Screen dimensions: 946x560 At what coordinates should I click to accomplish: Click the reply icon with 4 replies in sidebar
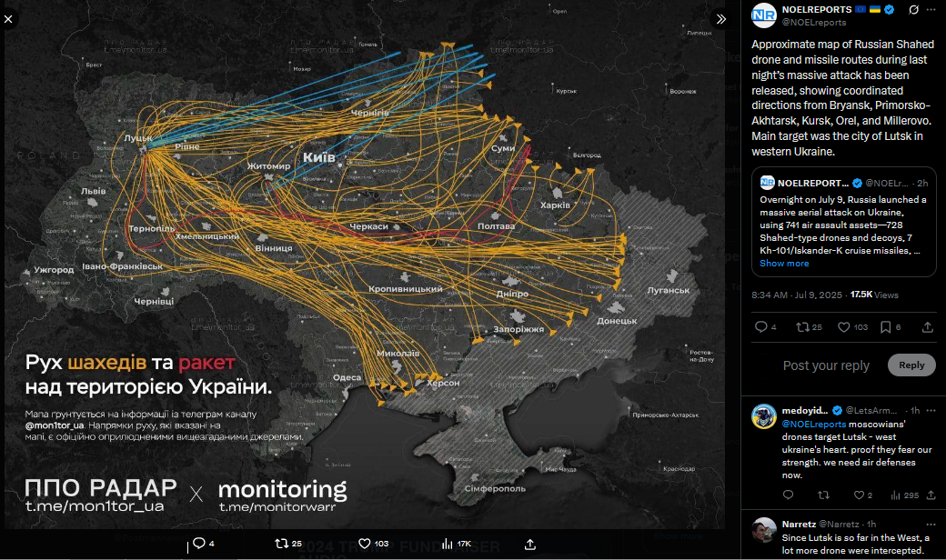click(x=761, y=326)
